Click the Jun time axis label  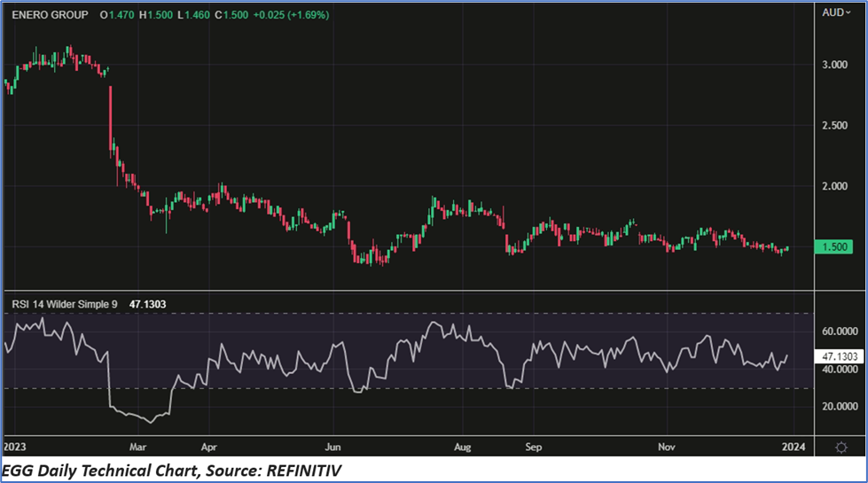coord(332,447)
